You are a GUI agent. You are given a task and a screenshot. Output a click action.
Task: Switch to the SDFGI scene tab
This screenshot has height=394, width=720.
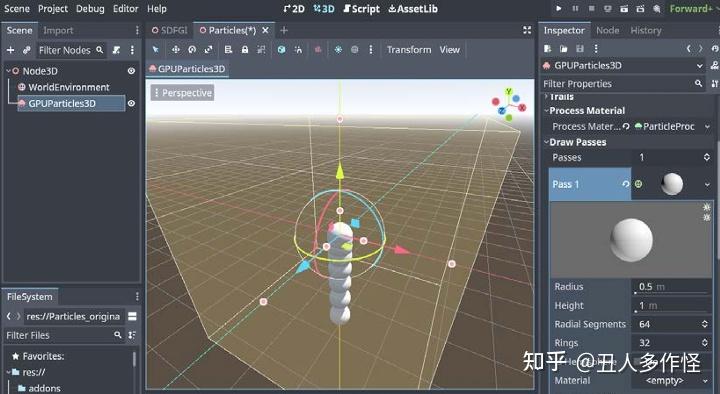pyautogui.click(x=169, y=30)
